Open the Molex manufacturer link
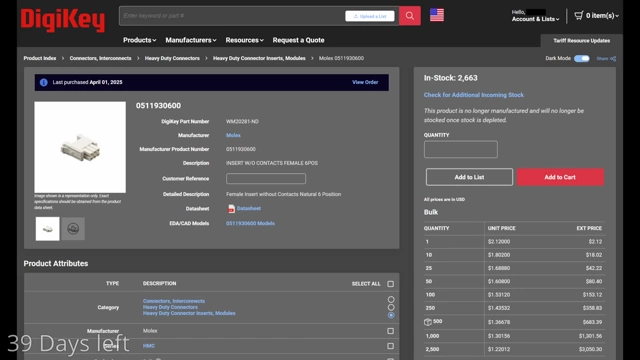Image resolution: width=640 pixels, height=360 pixels. point(233,135)
